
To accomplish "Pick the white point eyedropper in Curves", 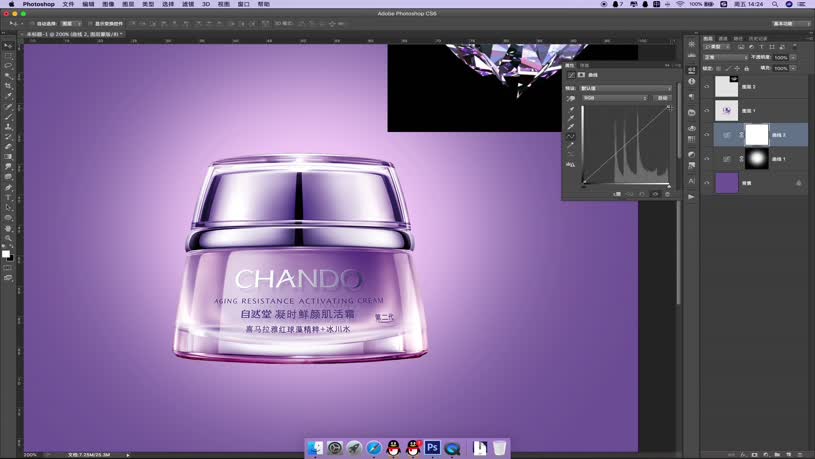I will [x=571, y=127].
